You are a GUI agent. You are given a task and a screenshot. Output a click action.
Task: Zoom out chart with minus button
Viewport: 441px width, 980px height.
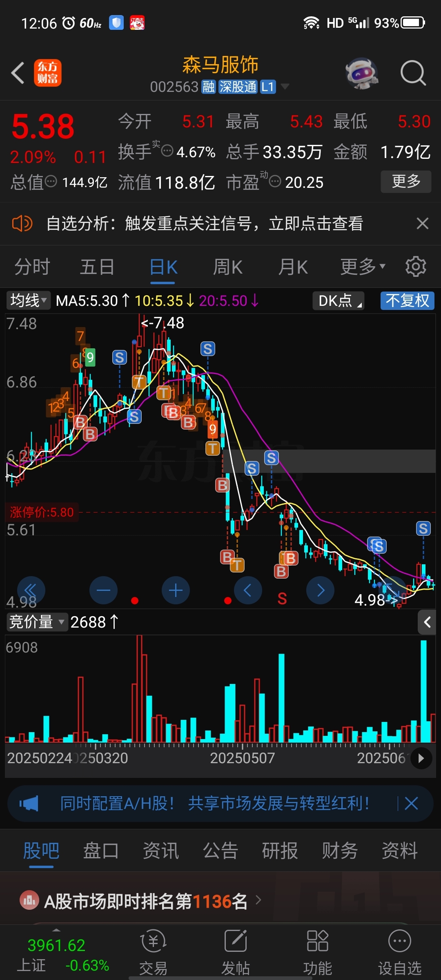click(x=103, y=590)
